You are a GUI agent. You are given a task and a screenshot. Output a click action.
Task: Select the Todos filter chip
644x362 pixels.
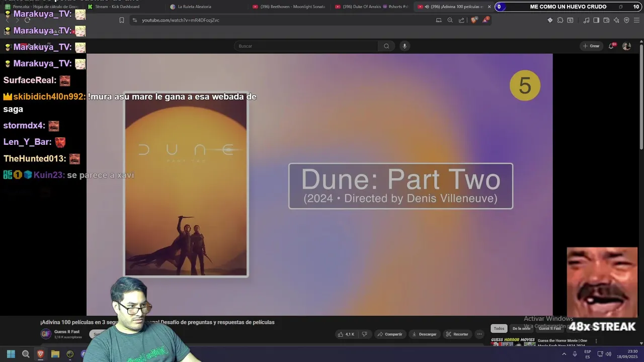(x=499, y=328)
